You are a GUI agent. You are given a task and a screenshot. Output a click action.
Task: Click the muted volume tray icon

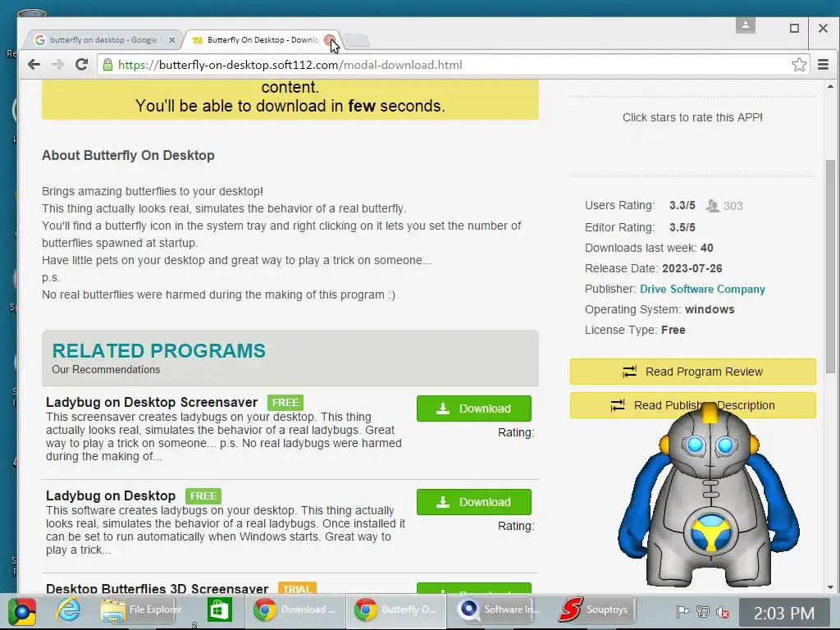[x=723, y=612]
